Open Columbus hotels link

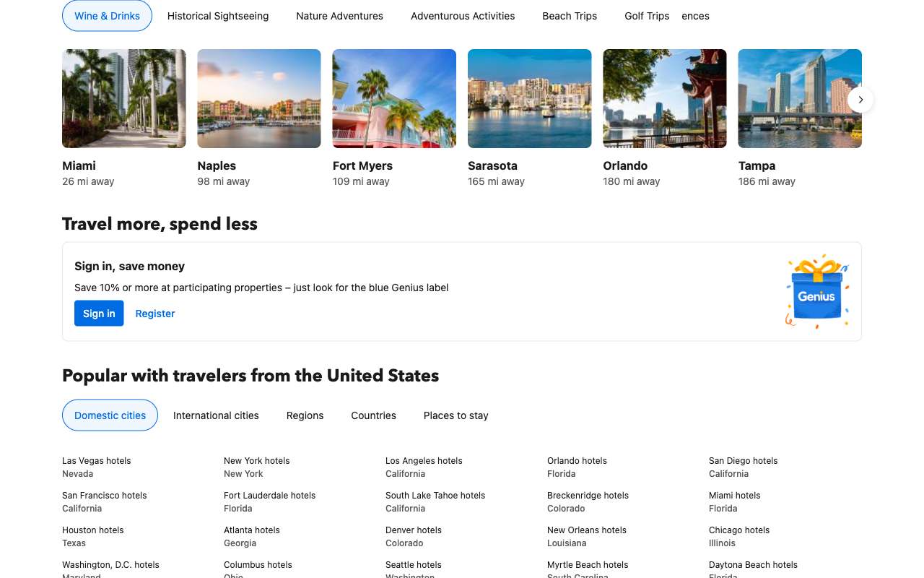tap(258, 565)
